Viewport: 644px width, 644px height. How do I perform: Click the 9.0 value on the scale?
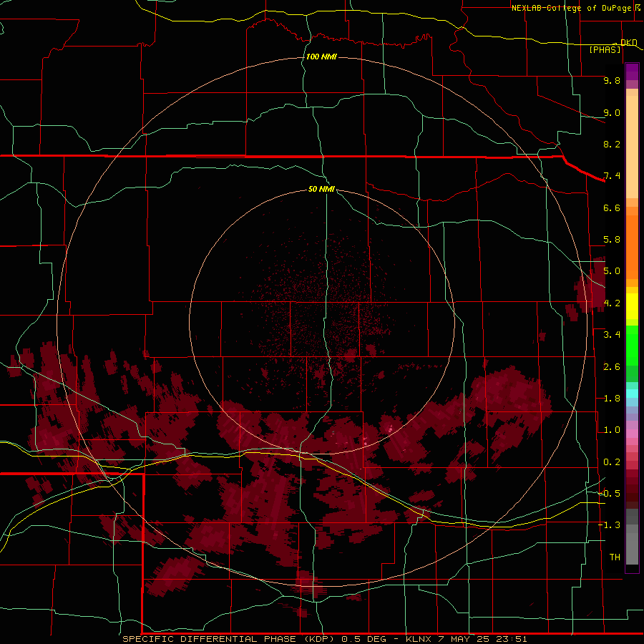point(612,112)
